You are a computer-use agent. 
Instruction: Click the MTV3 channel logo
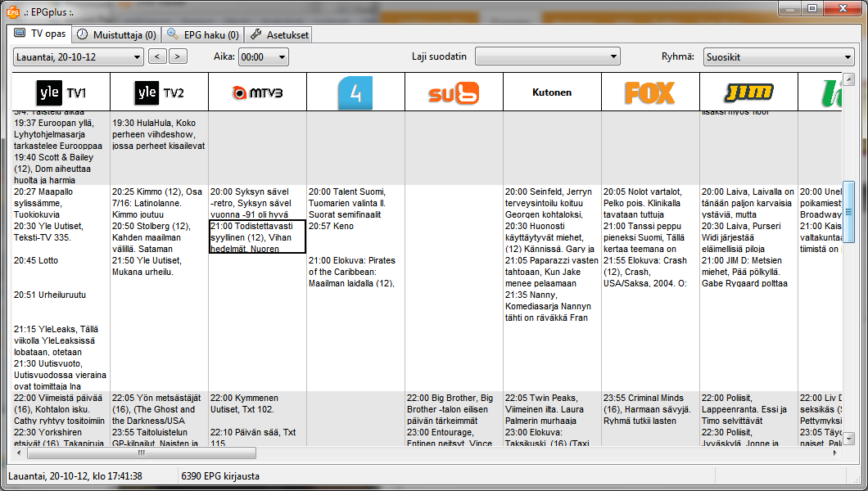click(257, 92)
